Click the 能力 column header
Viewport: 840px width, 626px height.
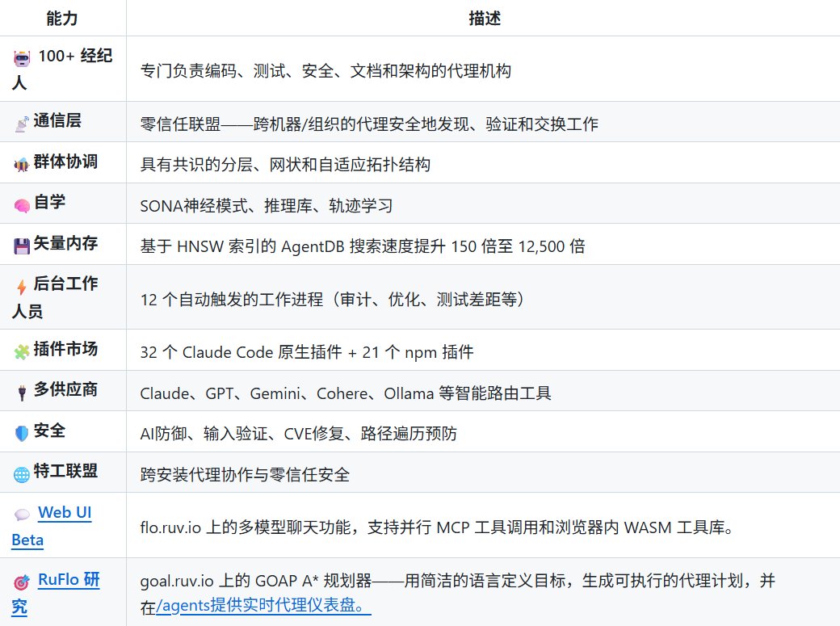pyautogui.click(x=62, y=19)
